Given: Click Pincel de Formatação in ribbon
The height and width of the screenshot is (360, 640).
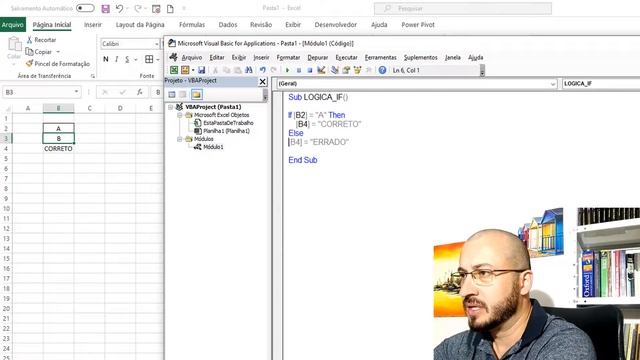Looking at the screenshot, I should click(58, 64).
